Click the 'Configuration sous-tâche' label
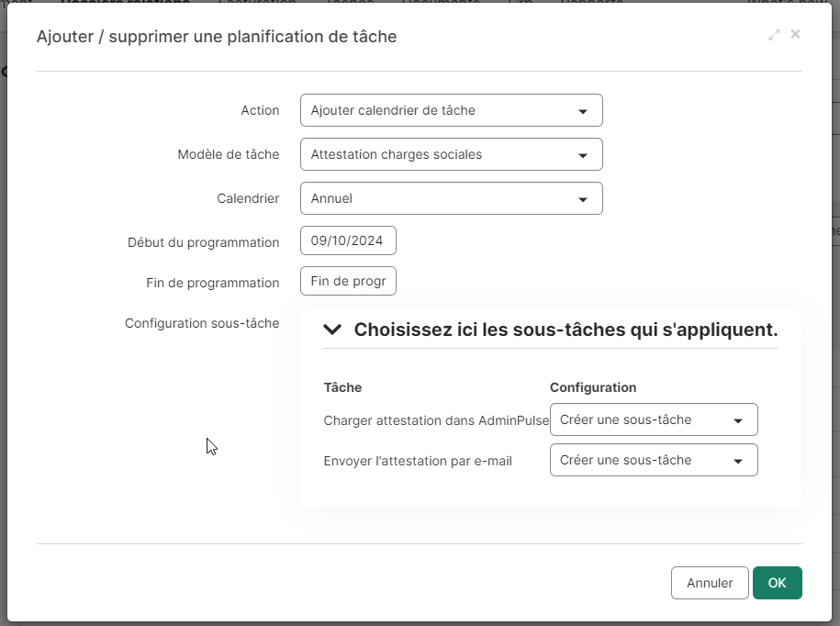Screen dimensions: 840x626 tap(202, 323)
